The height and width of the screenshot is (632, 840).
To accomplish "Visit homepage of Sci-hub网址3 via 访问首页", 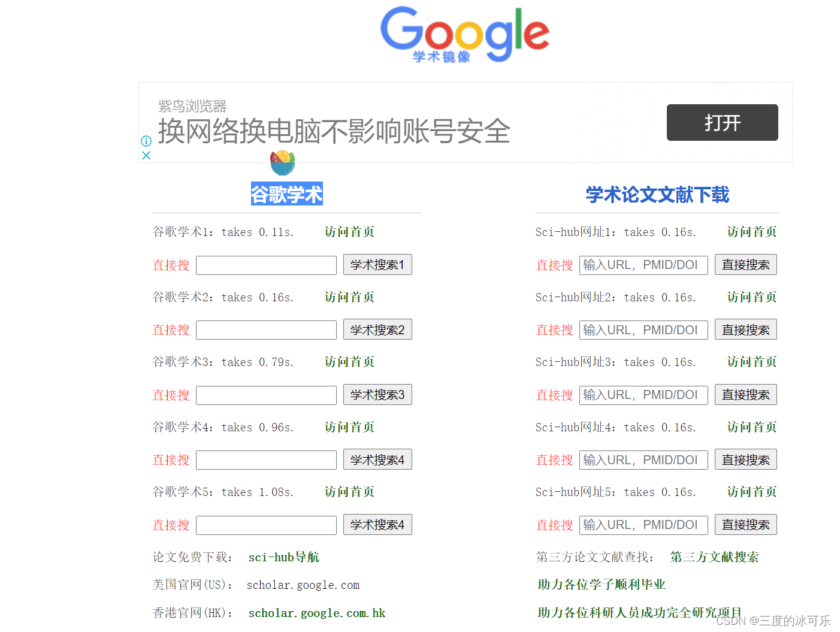I will click(751, 362).
